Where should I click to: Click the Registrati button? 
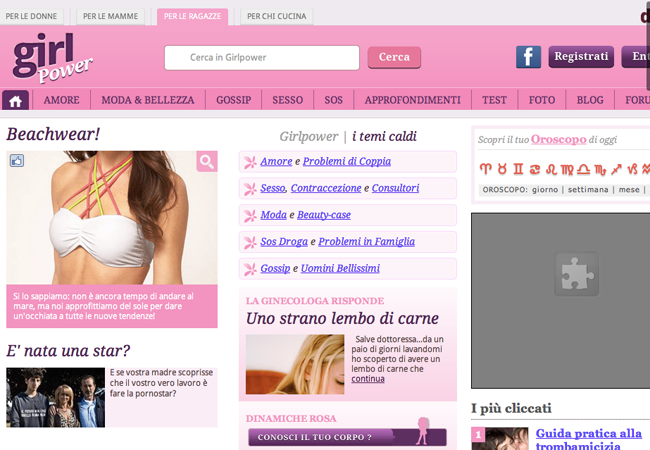[581, 57]
